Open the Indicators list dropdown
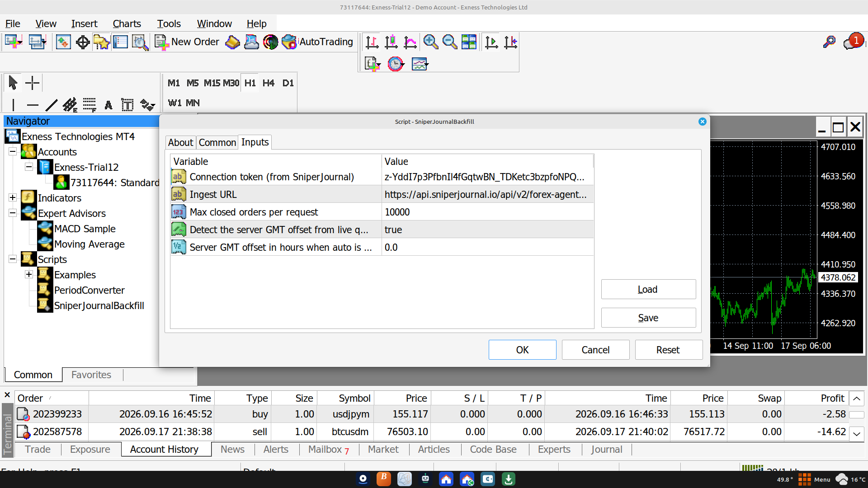This screenshot has width=868, height=488. click(x=373, y=64)
